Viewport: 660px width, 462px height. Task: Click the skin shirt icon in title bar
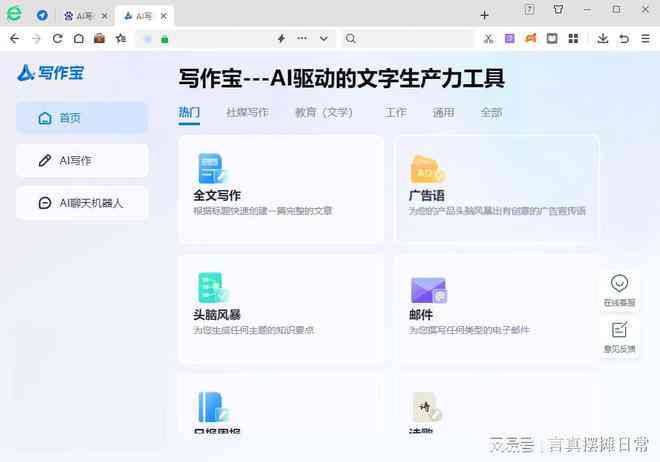pos(558,9)
